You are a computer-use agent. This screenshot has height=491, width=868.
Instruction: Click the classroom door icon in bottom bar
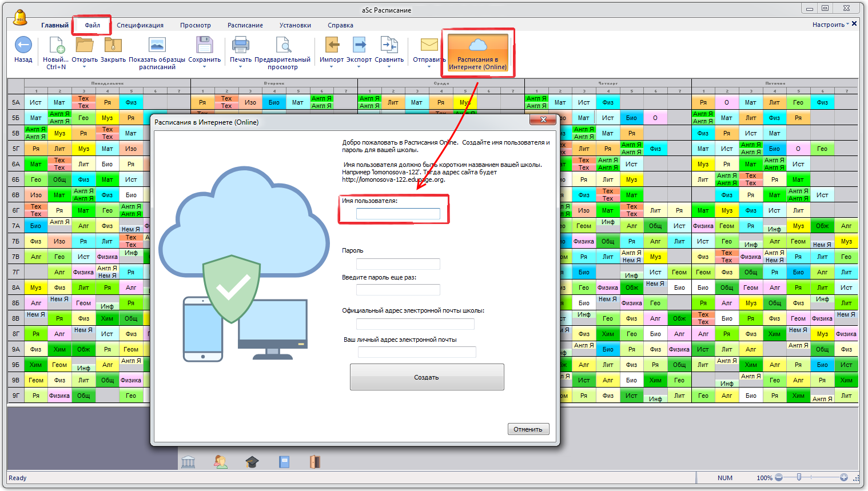(x=315, y=462)
